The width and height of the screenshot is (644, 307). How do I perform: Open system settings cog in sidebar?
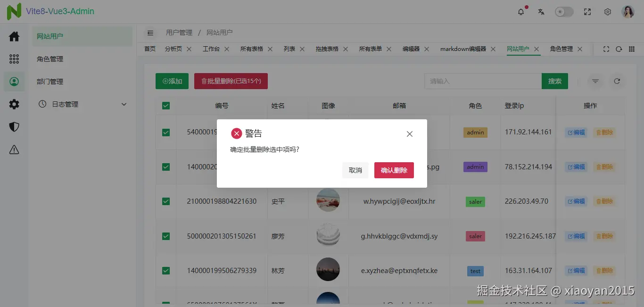[x=14, y=104]
